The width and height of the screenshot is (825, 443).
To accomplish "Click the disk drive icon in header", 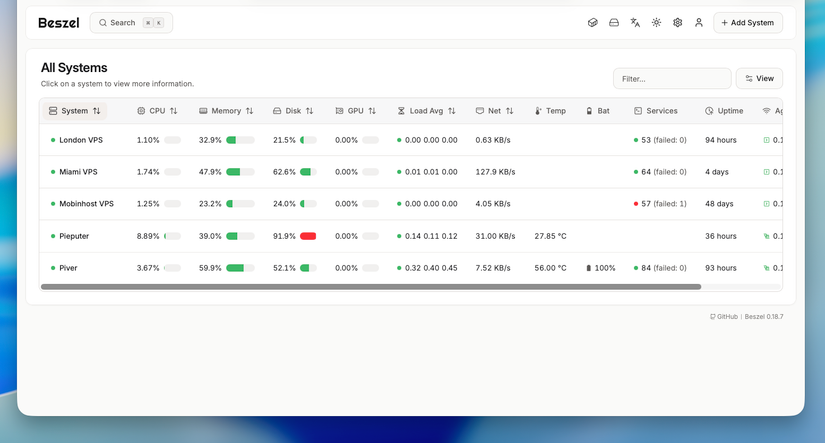I will (613, 23).
